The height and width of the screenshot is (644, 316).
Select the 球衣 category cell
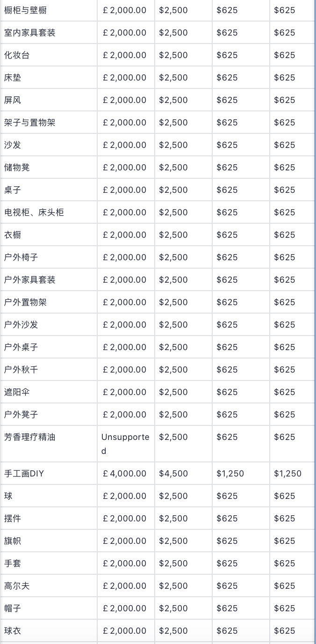click(x=13, y=631)
